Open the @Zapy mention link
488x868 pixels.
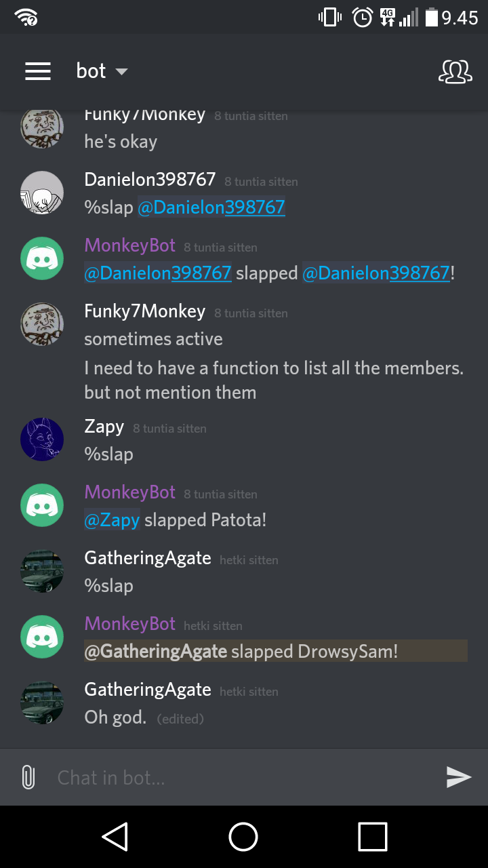tap(112, 520)
